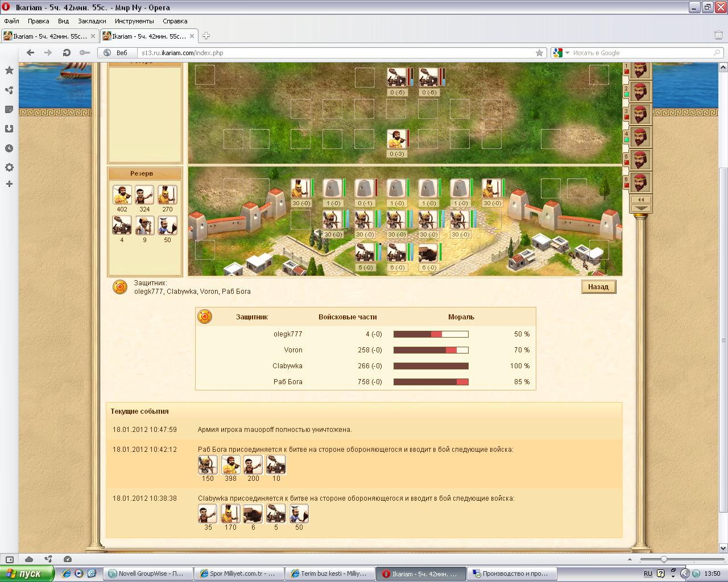Open the Закладки menu

[x=92, y=21]
